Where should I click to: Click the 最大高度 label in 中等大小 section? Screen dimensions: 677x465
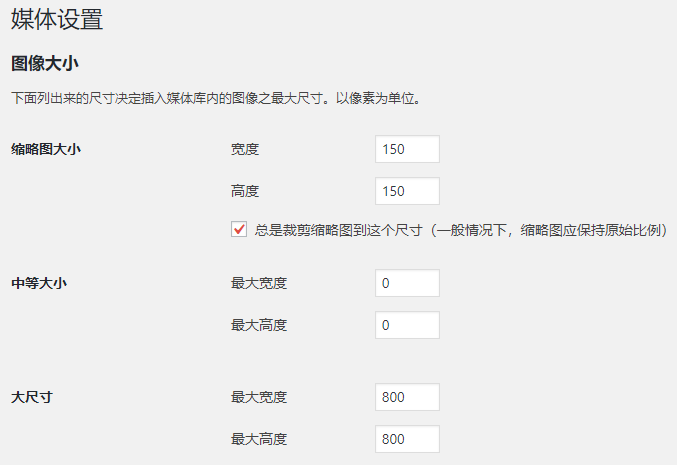(259, 325)
